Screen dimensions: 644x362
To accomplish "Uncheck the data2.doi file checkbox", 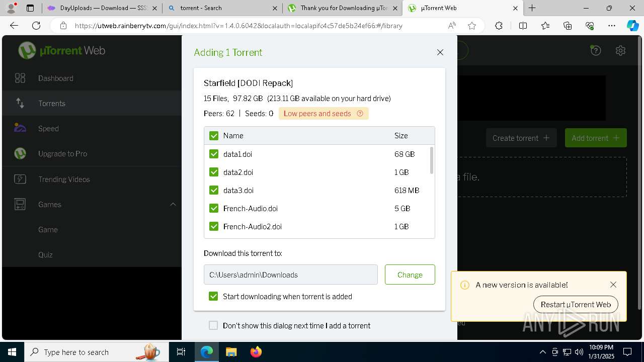I will 214,172.
